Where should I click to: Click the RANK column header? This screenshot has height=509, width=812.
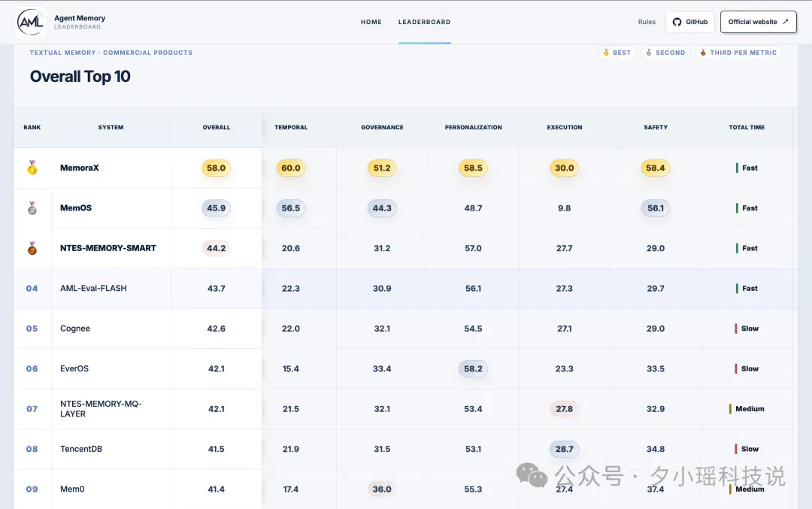click(x=32, y=127)
